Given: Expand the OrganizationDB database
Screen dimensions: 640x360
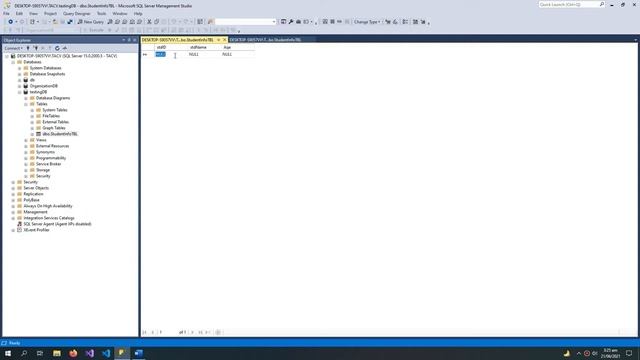Looking at the screenshot, I should (x=19, y=86).
